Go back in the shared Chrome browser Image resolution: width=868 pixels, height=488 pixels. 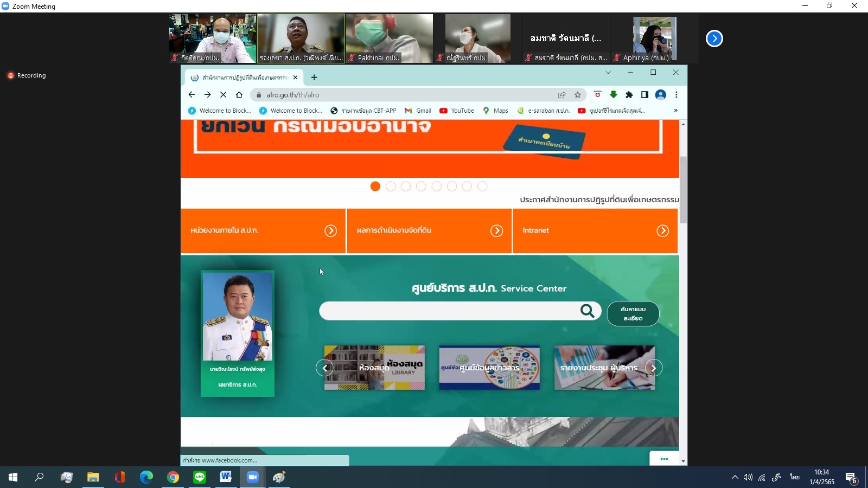tap(192, 94)
